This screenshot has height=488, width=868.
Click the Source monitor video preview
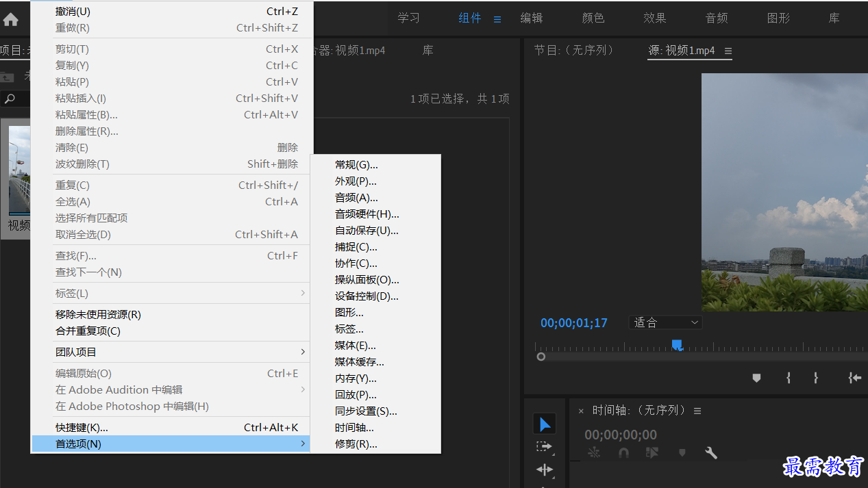784,192
